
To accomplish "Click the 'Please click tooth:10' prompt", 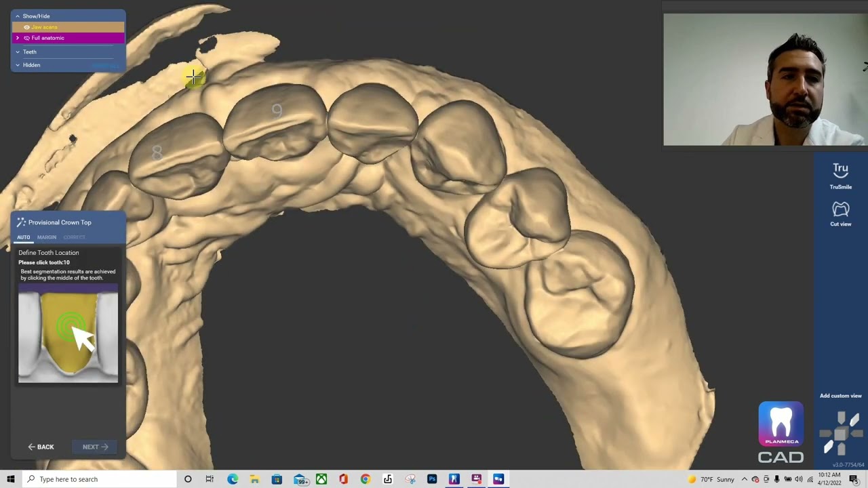I will [x=44, y=262].
